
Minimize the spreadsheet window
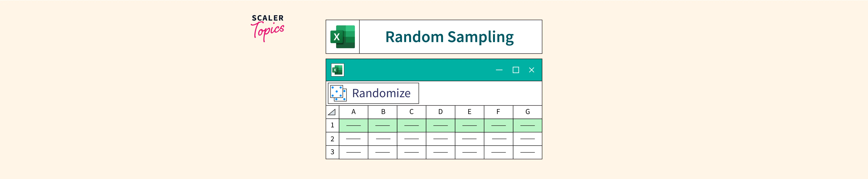coord(499,70)
